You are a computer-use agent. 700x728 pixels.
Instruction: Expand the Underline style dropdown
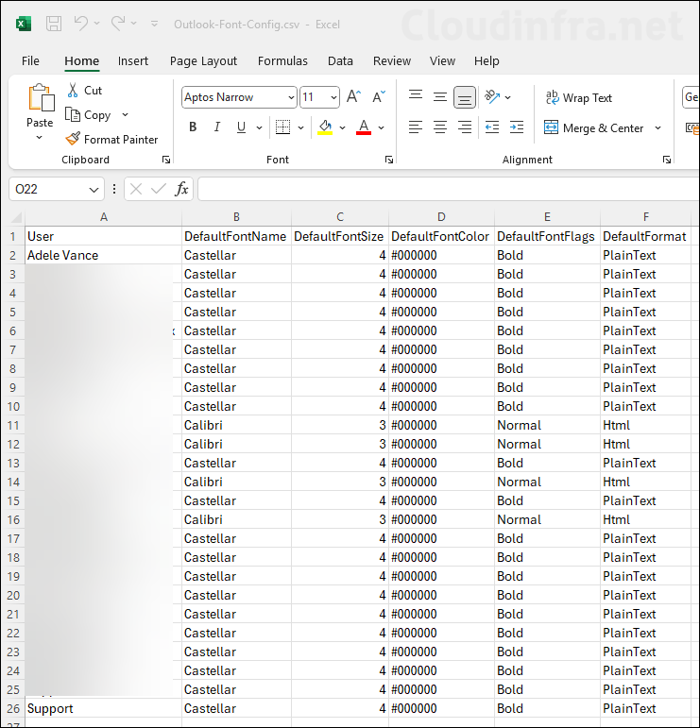pos(259,127)
